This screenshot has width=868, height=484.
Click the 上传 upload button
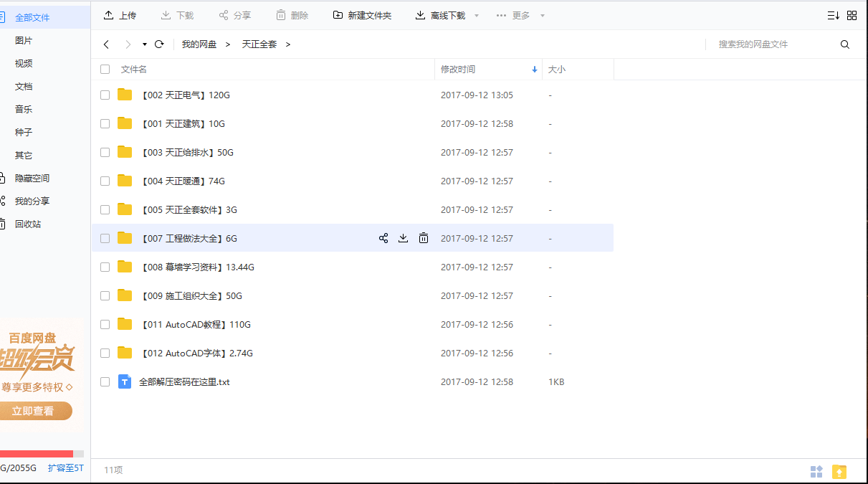[x=120, y=15]
